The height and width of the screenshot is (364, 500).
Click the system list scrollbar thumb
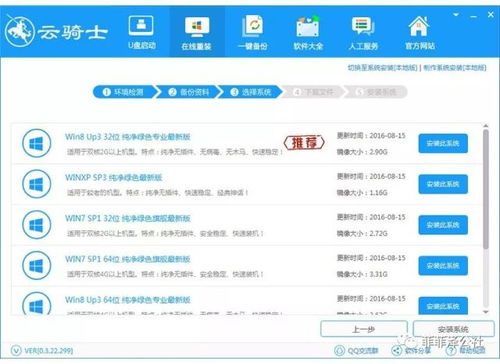tap(486, 189)
